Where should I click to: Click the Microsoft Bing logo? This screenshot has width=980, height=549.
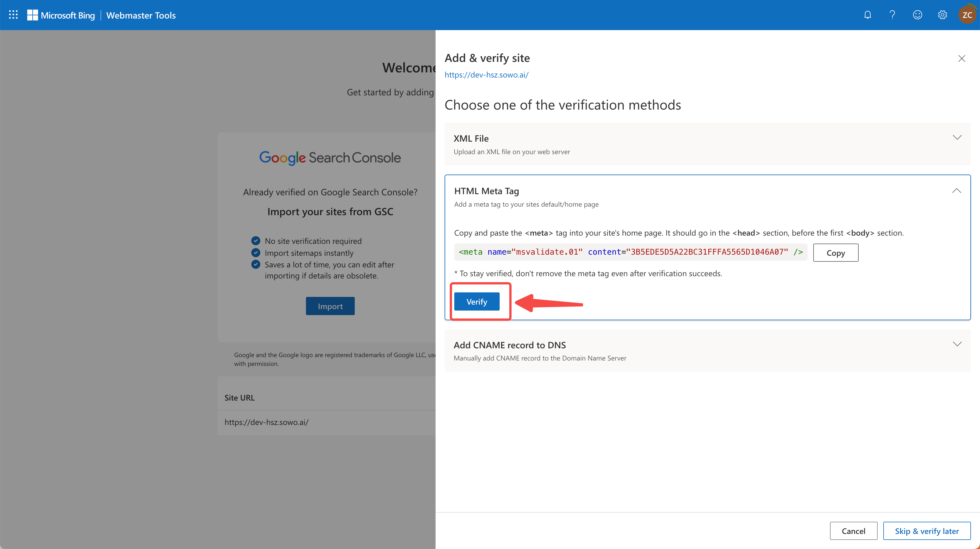tap(61, 15)
